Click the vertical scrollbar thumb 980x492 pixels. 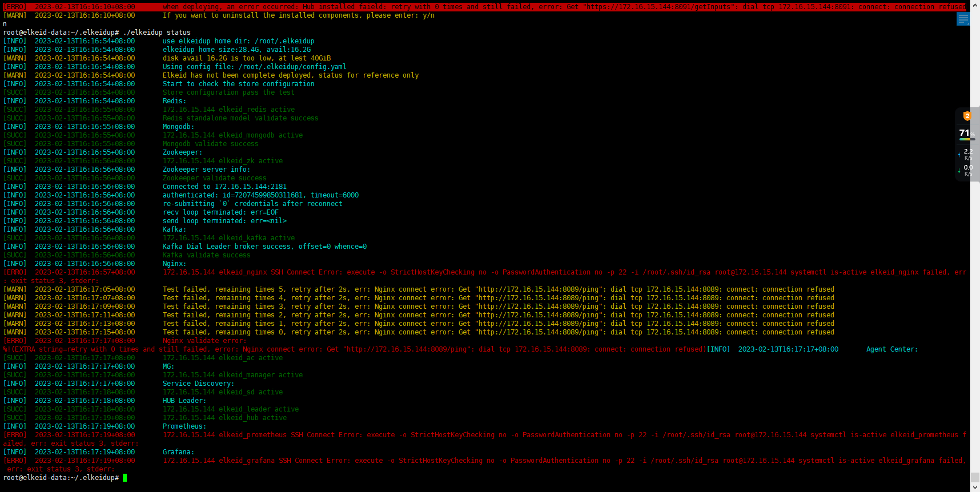[x=975, y=477]
